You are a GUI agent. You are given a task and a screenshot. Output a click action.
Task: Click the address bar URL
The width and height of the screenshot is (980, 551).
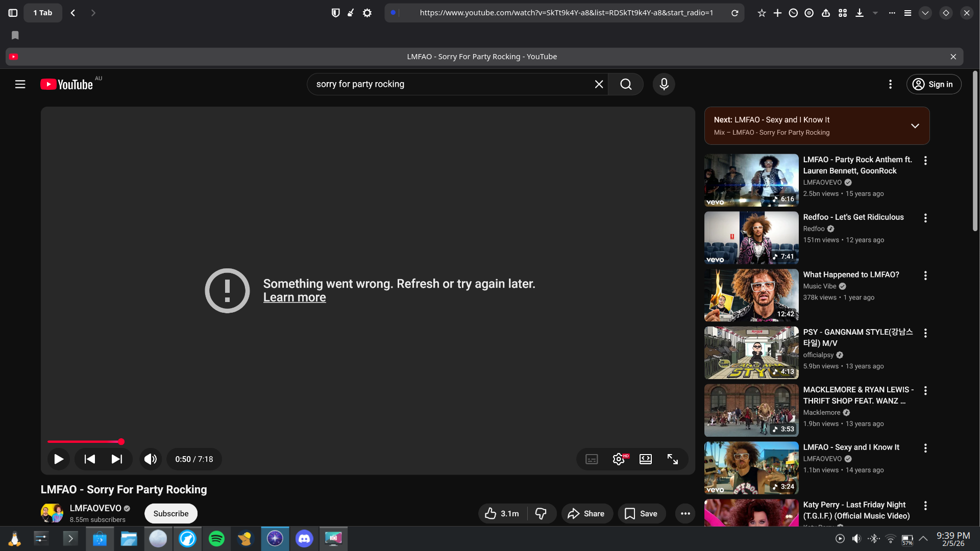click(x=566, y=13)
